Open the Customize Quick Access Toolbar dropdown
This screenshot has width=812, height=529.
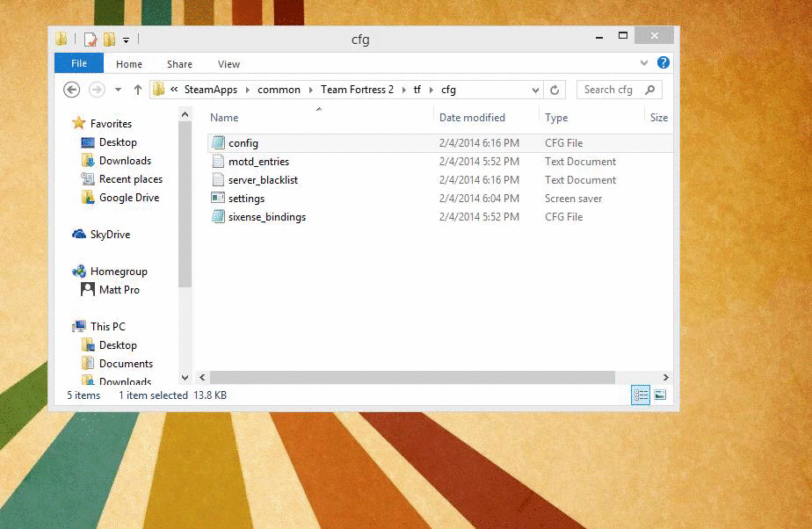pyautogui.click(x=126, y=40)
